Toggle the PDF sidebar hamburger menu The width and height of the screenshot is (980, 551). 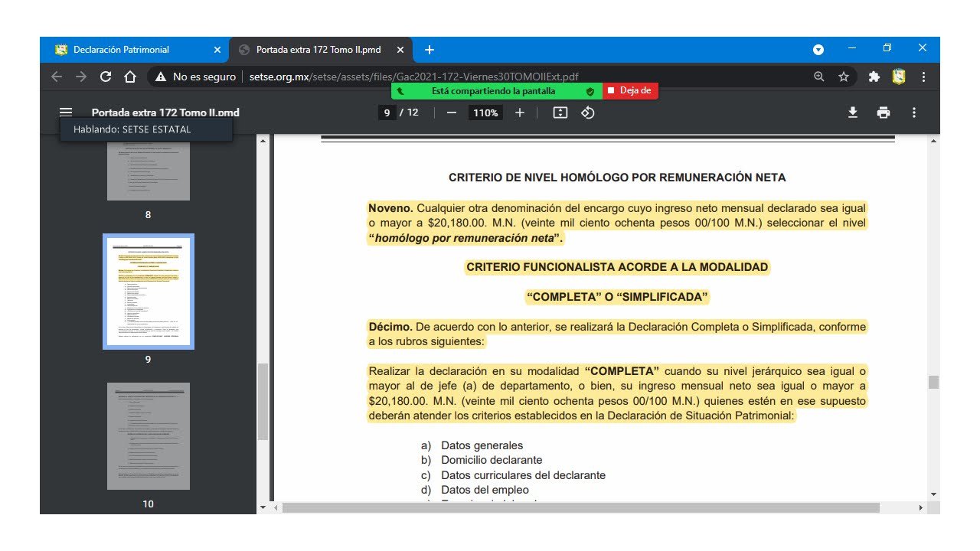tap(66, 112)
